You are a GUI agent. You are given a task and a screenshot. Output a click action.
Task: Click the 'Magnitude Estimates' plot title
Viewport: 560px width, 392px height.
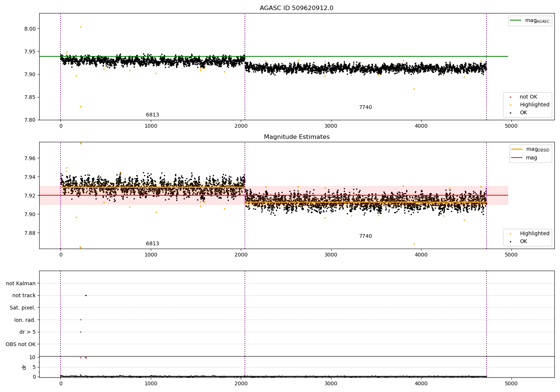[296, 137]
